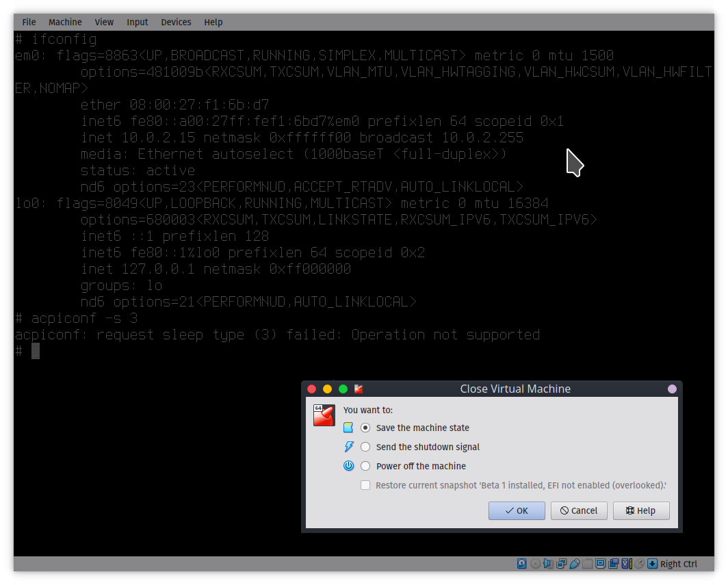Image resolution: width=728 pixels, height=585 pixels.
Task: Enable the 'Restore current snapshot' checkbox
Action: 365,485
